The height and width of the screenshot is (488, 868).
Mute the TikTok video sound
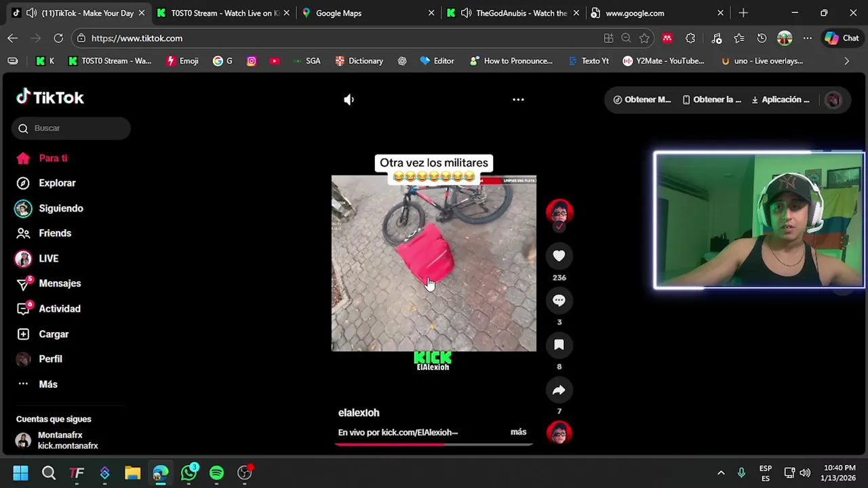coord(349,100)
